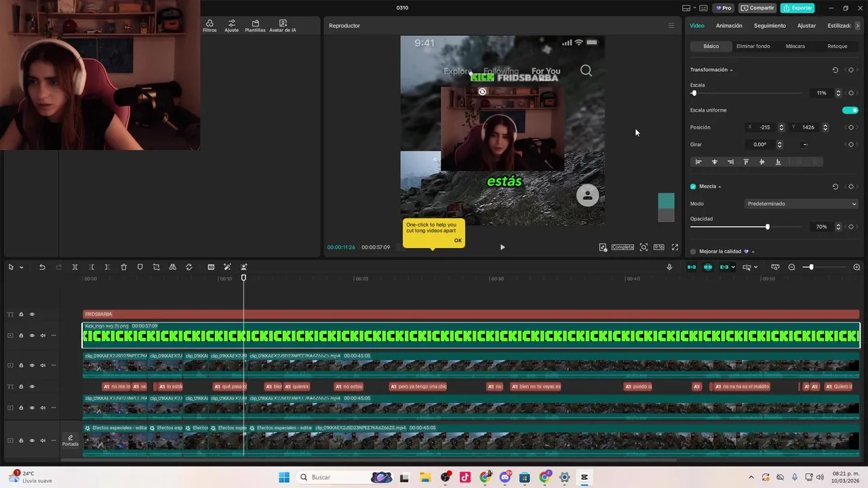
Task: Open the linkage options dropdown arrow
Action: 733,267
